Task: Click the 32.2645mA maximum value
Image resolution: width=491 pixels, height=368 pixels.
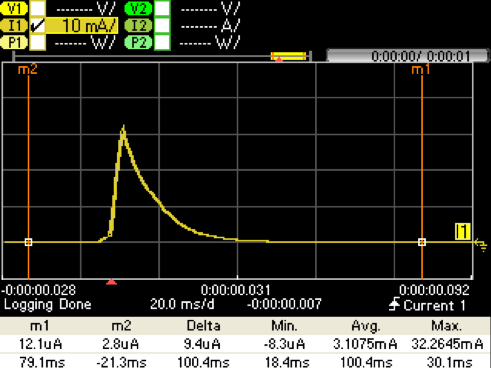Action: tap(447, 344)
